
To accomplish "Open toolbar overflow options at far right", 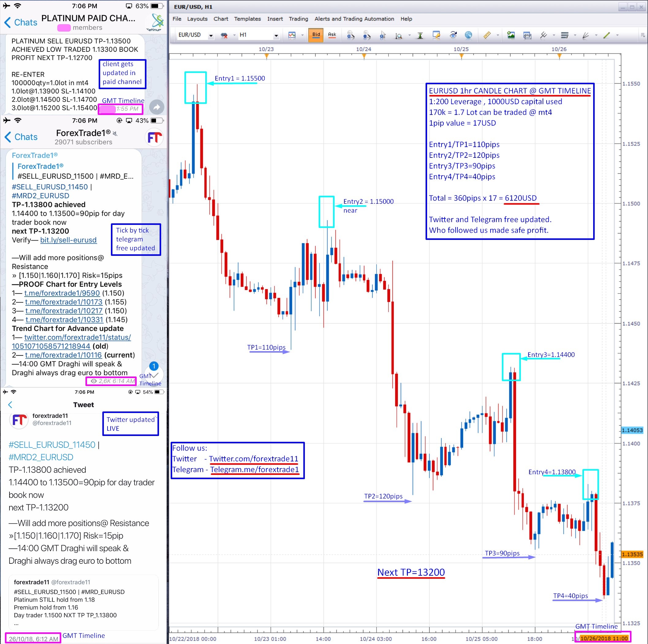I will 642,35.
